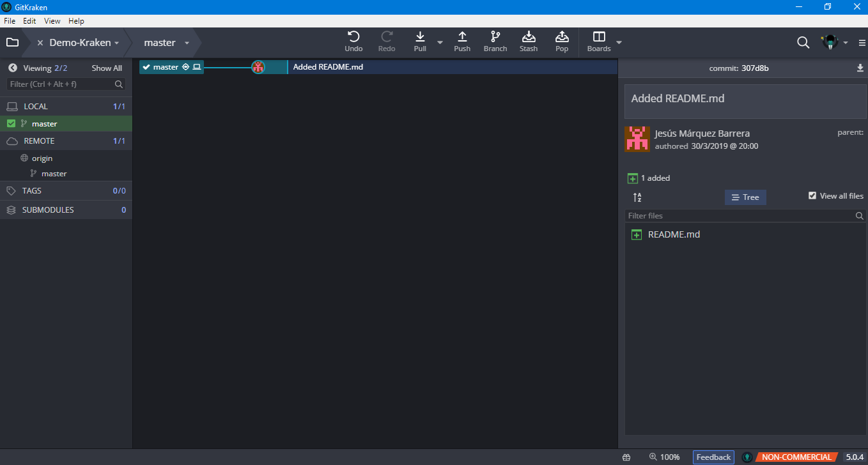The height and width of the screenshot is (465, 868).
Task: Toggle the local master branch checkbox
Action: pos(11,124)
